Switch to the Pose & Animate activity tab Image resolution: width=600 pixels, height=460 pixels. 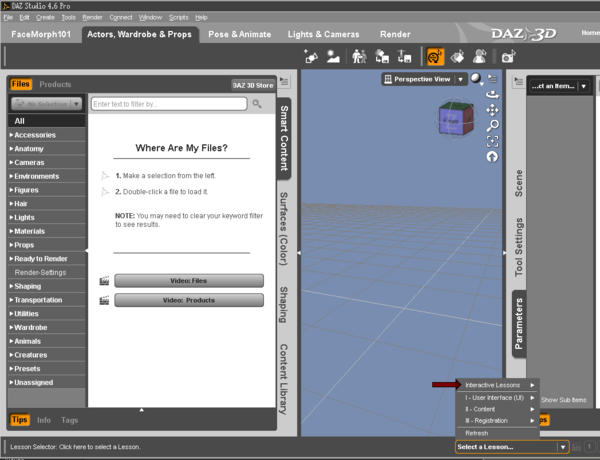pos(240,34)
